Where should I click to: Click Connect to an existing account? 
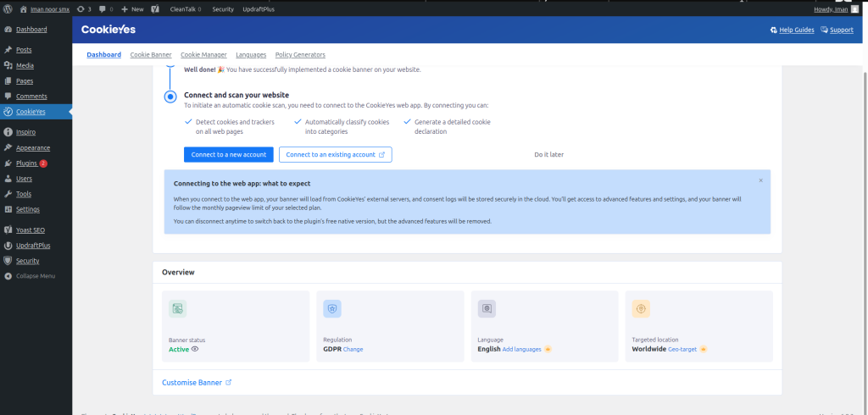[335, 155]
